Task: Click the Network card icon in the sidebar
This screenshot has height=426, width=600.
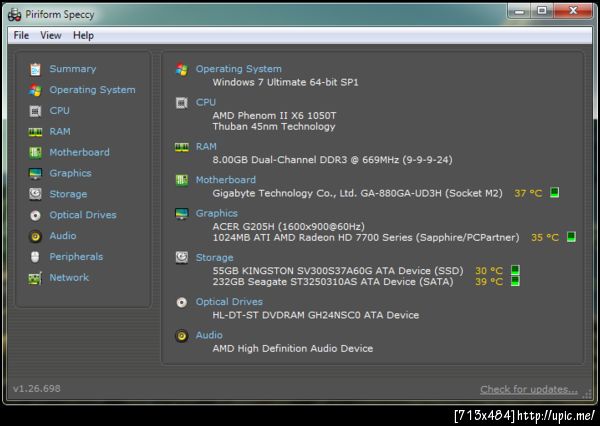Action: (35, 278)
